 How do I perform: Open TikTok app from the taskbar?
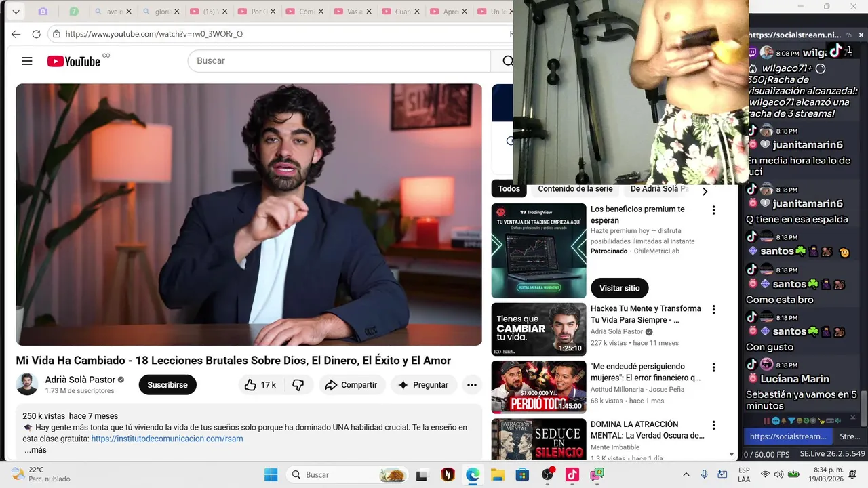pos(572,474)
